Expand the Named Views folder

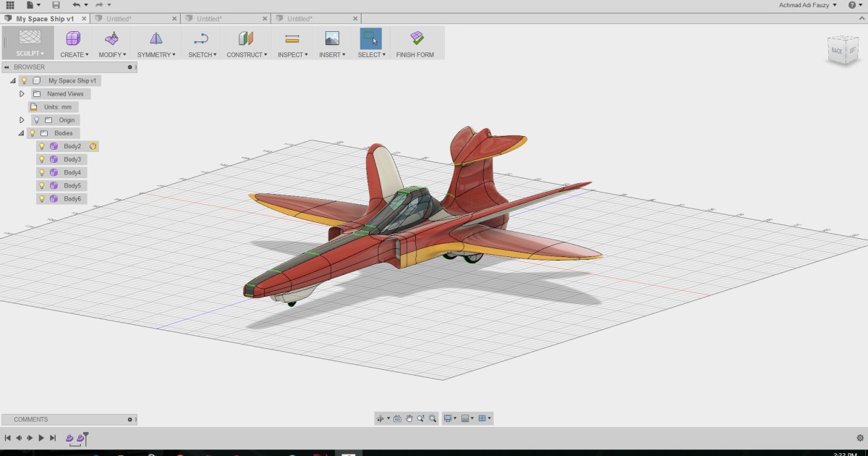(x=22, y=93)
